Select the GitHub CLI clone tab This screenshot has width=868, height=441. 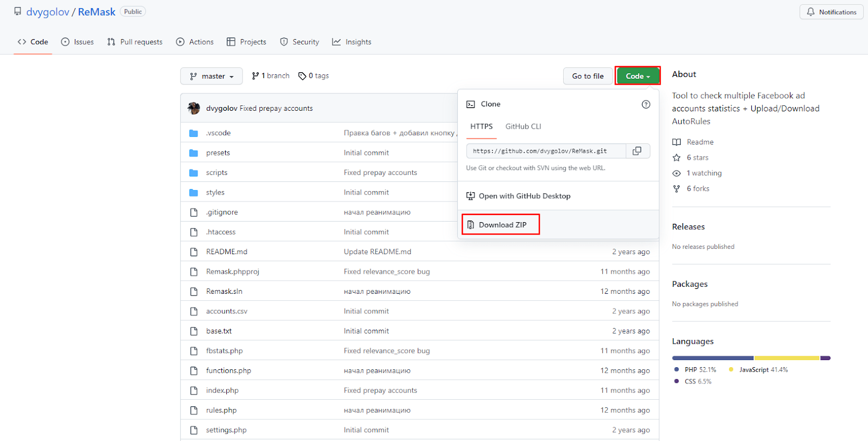524,127
